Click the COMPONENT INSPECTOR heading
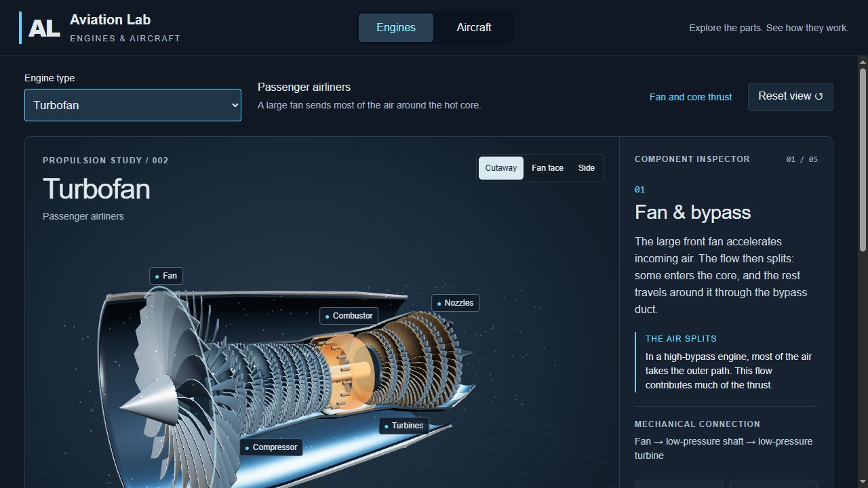This screenshot has width=868, height=488. tap(692, 159)
